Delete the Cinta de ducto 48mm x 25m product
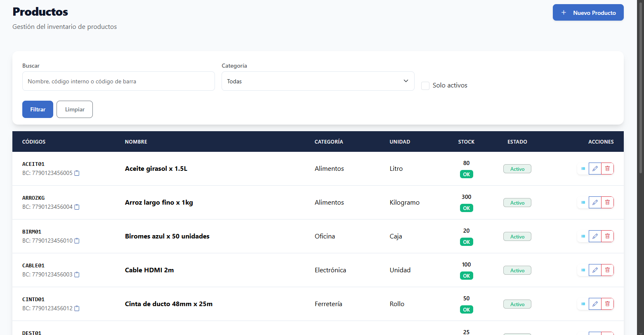The image size is (644, 335). [x=607, y=304]
